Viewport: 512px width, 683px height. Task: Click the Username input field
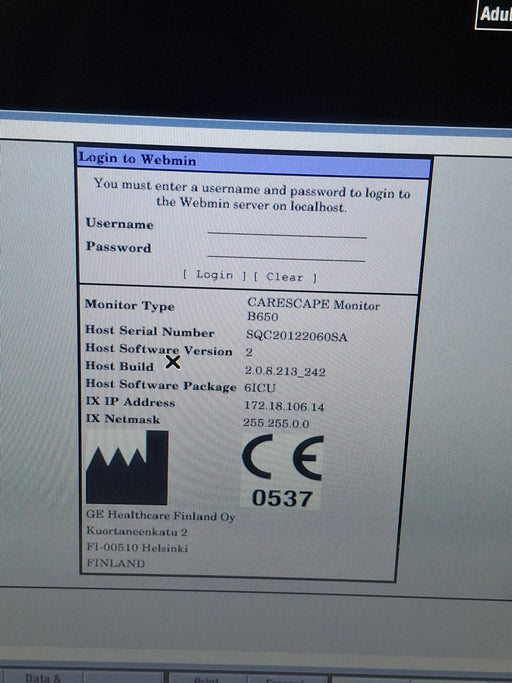287,229
